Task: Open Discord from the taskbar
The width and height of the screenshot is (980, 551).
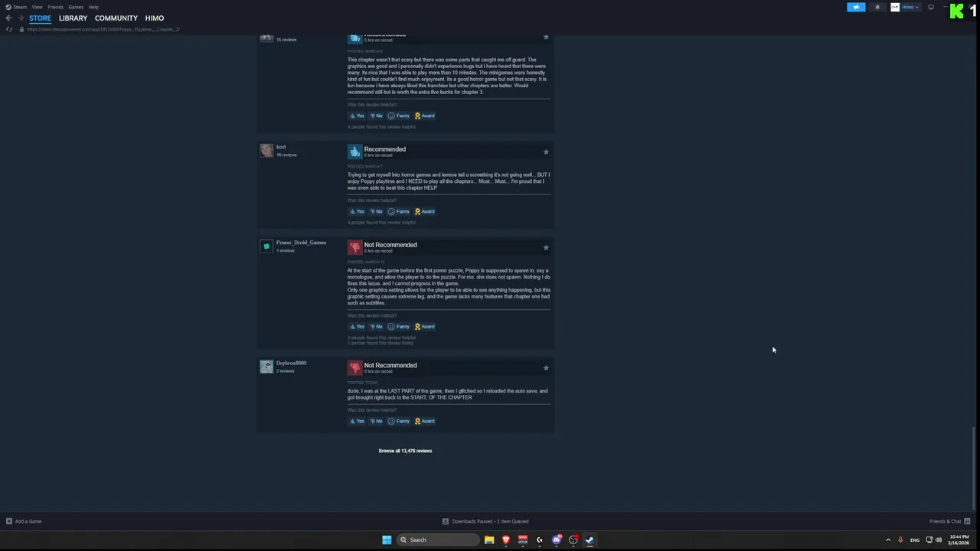Action: (557, 540)
